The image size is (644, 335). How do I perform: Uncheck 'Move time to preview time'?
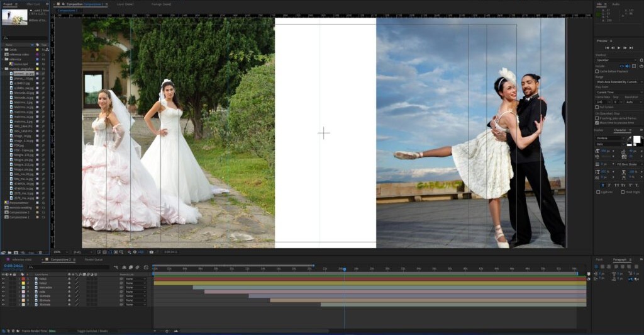click(597, 123)
